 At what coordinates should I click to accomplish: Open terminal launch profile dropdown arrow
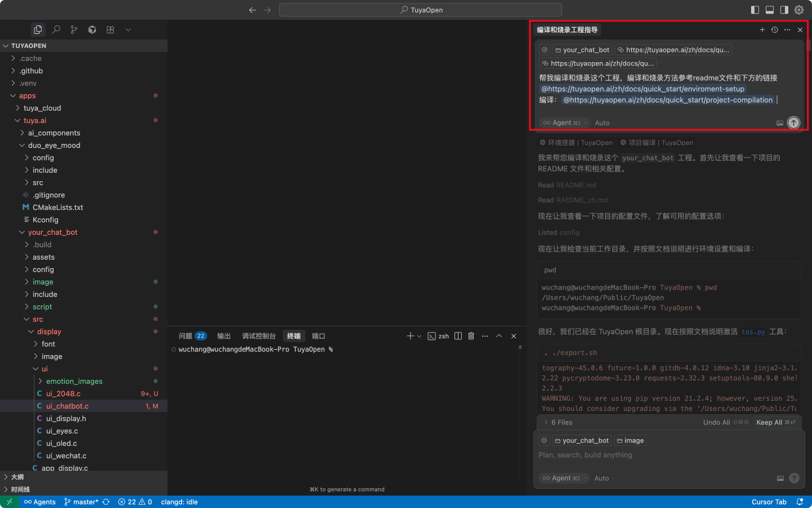pos(419,336)
